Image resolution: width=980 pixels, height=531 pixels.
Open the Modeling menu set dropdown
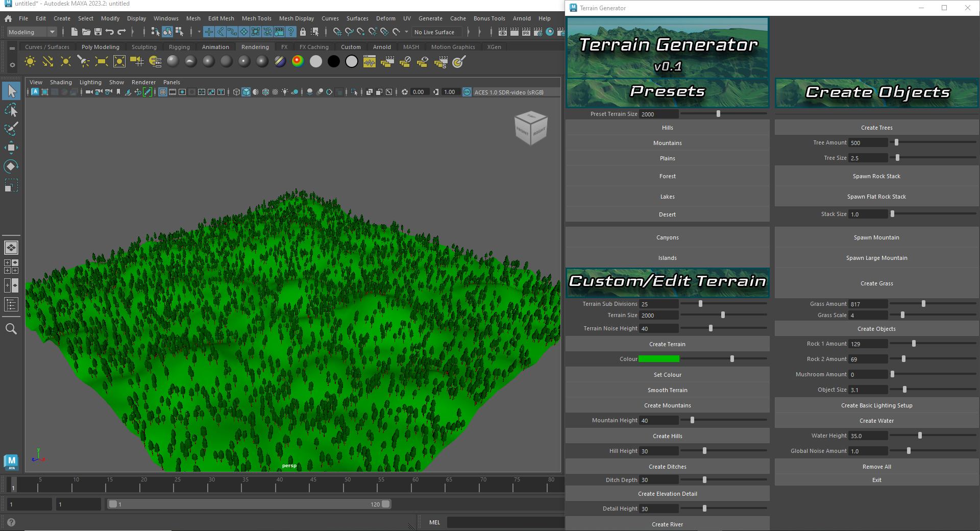pyautogui.click(x=31, y=32)
